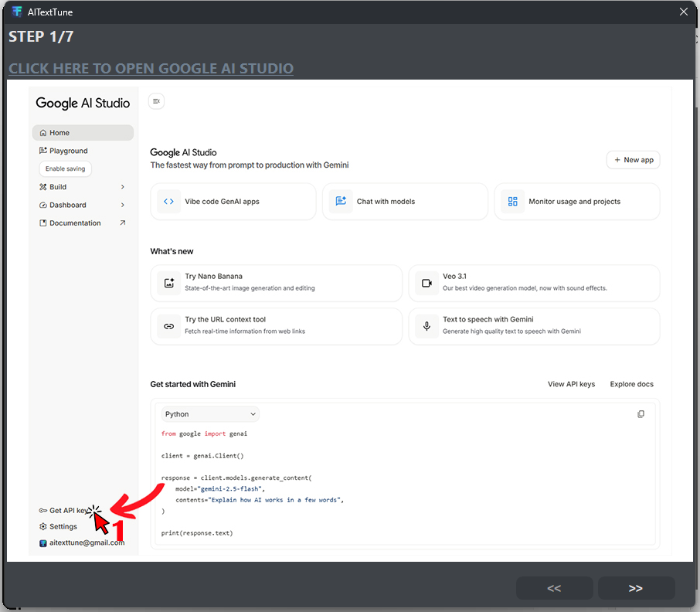The image size is (700, 612).
Task: Click the text to speech microphone icon
Action: click(x=426, y=326)
